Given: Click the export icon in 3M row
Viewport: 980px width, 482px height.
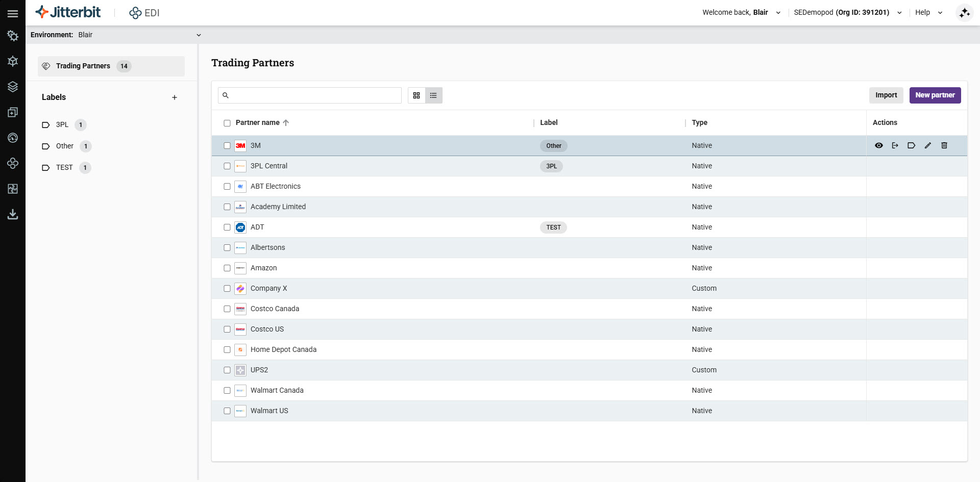Looking at the screenshot, I should (x=895, y=145).
